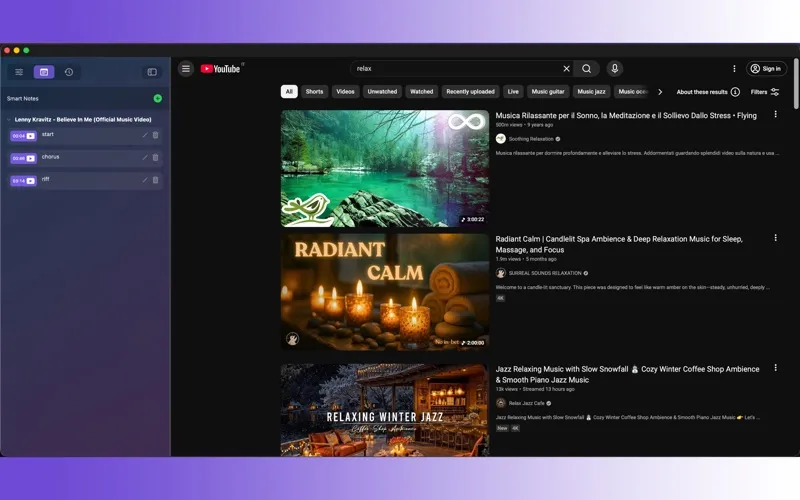Image resolution: width=800 pixels, height=500 pixels.
Task: Open more options for Radiant Calm video
Action: tap(776, 238)
